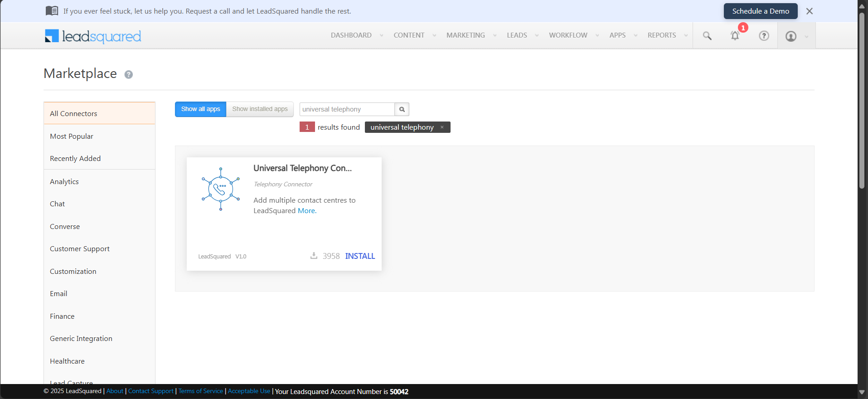
Task: Open the Universal Telephony Con... title
Action: pos(303,168)
